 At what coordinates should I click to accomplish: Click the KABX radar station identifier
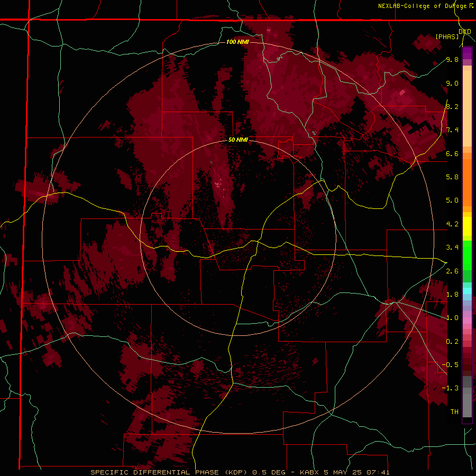pos(309,472)
